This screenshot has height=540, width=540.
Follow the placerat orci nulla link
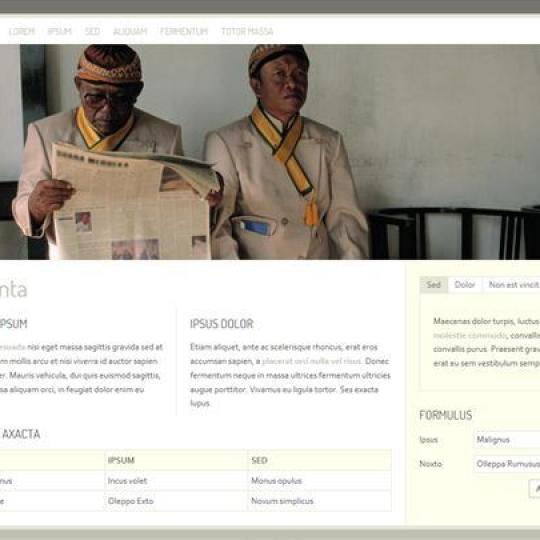(311, 361)
